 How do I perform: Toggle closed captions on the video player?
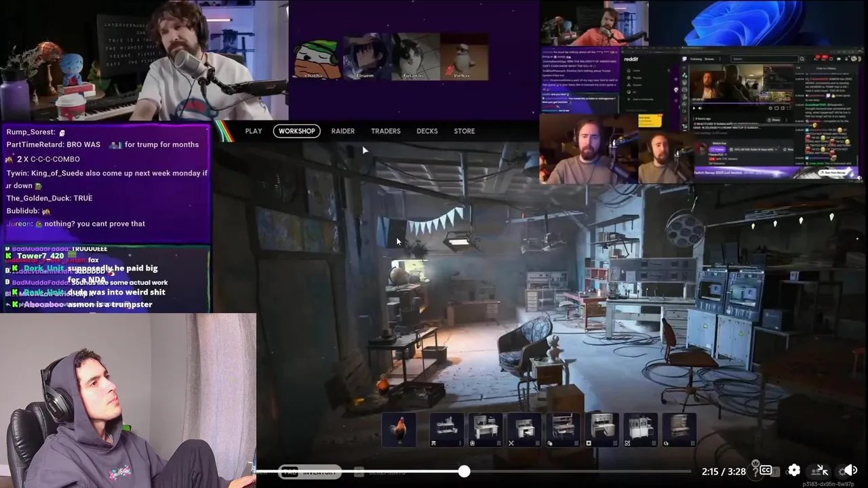[766, 470]
